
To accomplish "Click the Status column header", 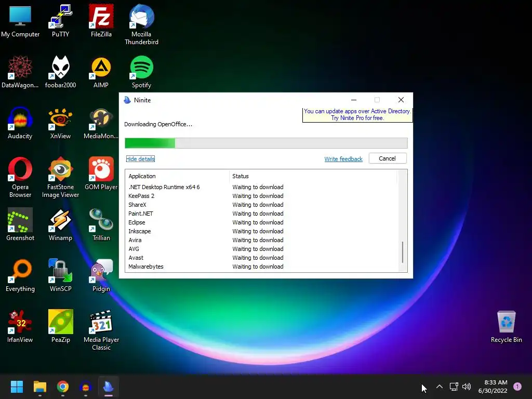I will click(312, 176).
